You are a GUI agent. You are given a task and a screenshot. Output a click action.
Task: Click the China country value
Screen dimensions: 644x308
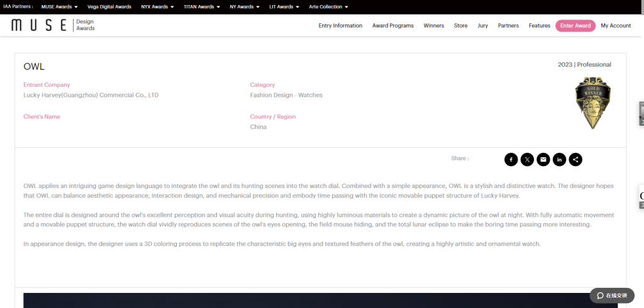point(258,127)
